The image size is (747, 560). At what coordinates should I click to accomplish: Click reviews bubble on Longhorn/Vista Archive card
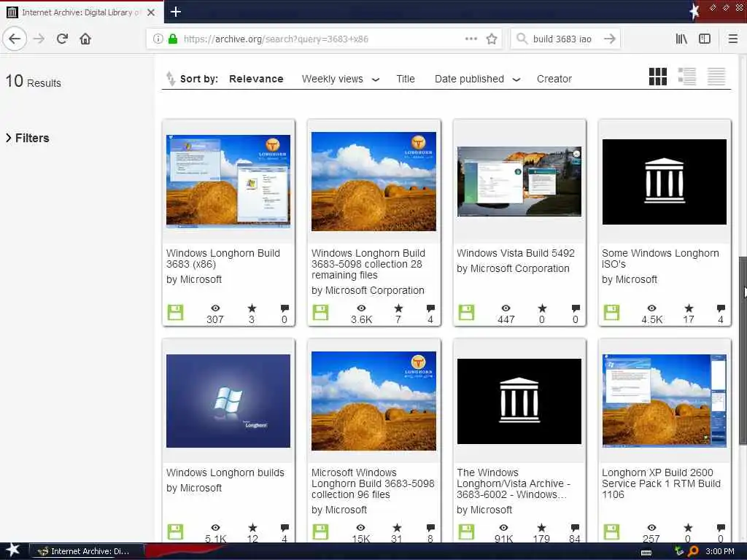coord(575,528)
